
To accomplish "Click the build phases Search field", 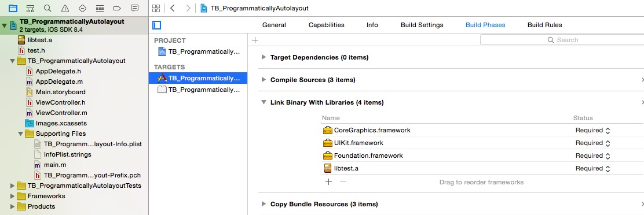I will tap(562, 40).
